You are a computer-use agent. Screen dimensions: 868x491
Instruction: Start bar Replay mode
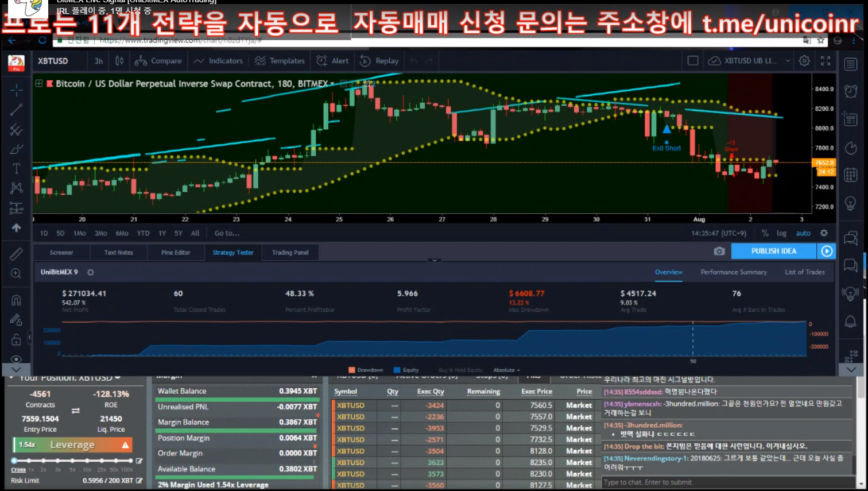pyautogui.click(x=379, y=61)
